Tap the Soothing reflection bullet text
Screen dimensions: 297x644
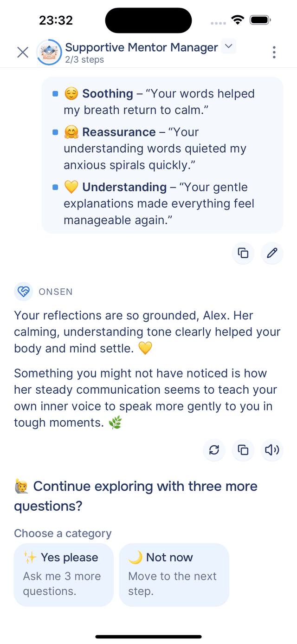point(159,102)
